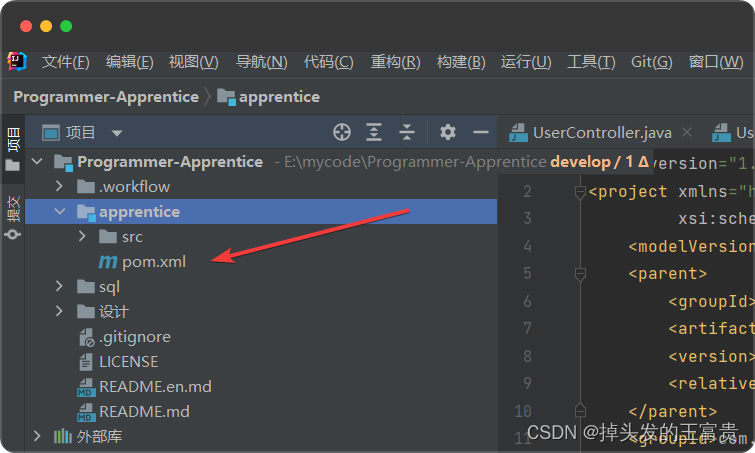Viewport: 755px width, 453px height.
Task: Click the <modelVersion tag in editor
Action: point(691,246)
